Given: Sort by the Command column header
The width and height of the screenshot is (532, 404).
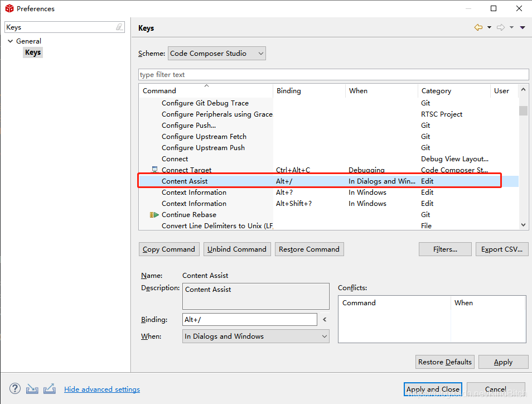Looking at the screenshot, I should click(206, 90).
